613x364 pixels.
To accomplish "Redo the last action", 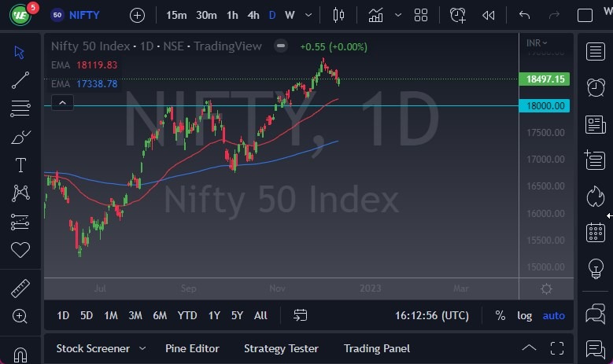I will tap(554, 15).
